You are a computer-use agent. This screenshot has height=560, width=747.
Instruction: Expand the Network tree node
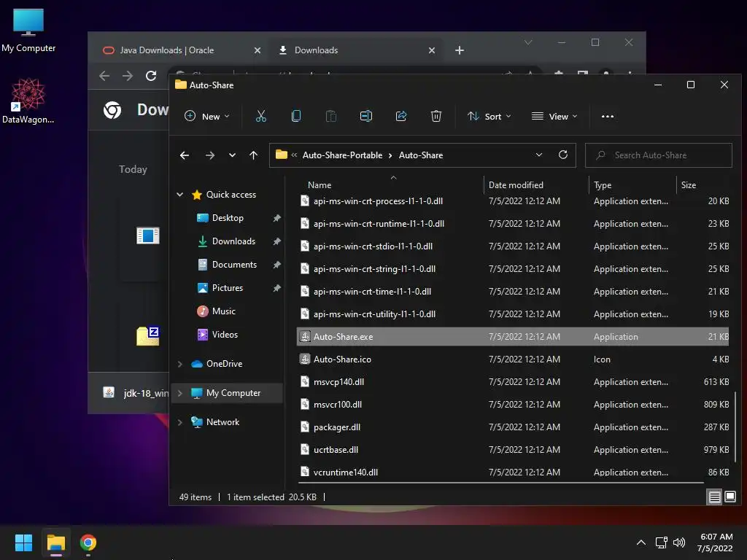[x=180, y=422]
